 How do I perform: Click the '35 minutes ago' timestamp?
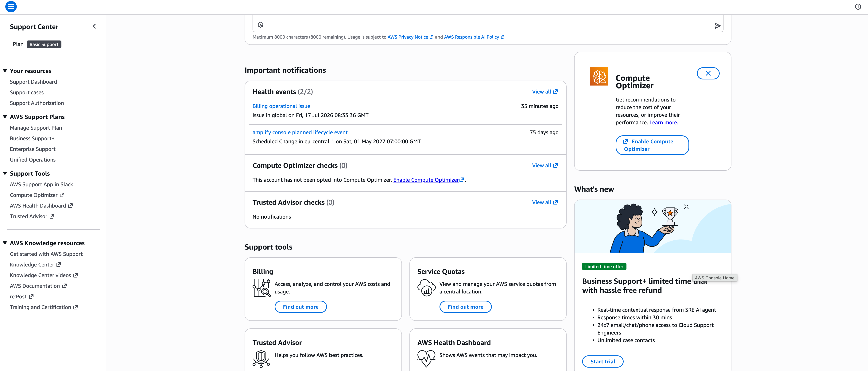point(540,106)
